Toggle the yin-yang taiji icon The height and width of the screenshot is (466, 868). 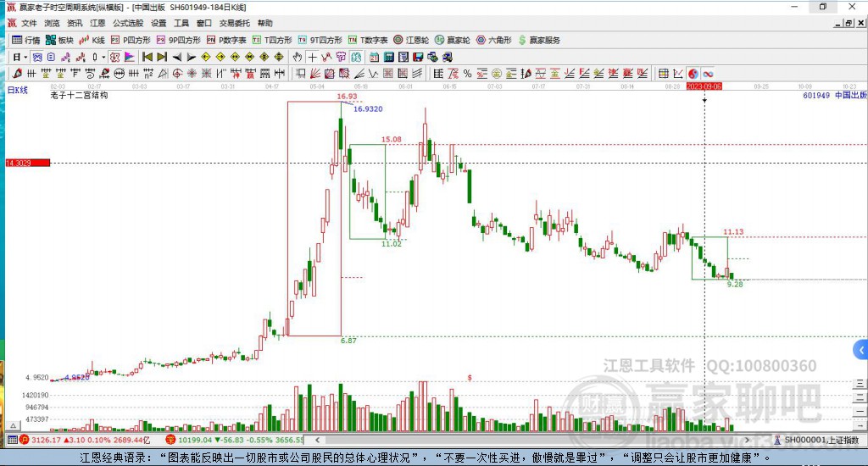point(693,74)
